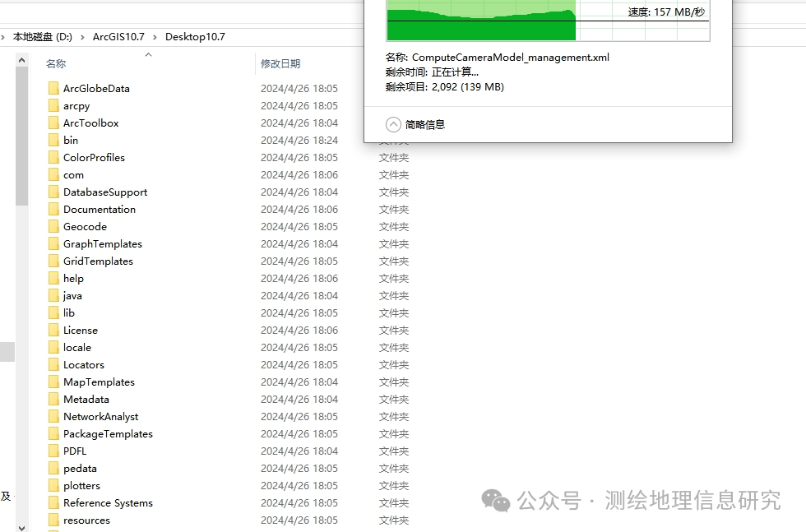806x532 pixels.
Task: Navigate to ArcGIS10.7 in the breadcrumb
Action: (118, 36)
